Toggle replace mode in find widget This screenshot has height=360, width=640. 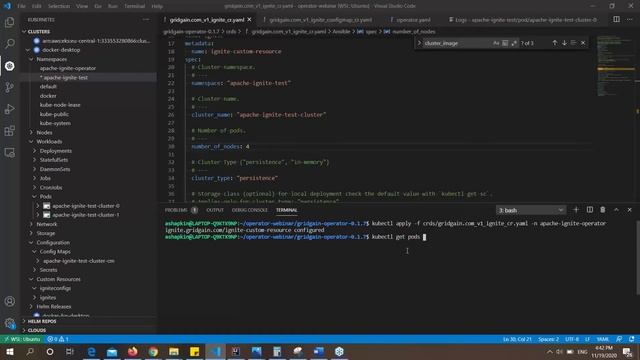pyautogui.click(x=419, y=43)
